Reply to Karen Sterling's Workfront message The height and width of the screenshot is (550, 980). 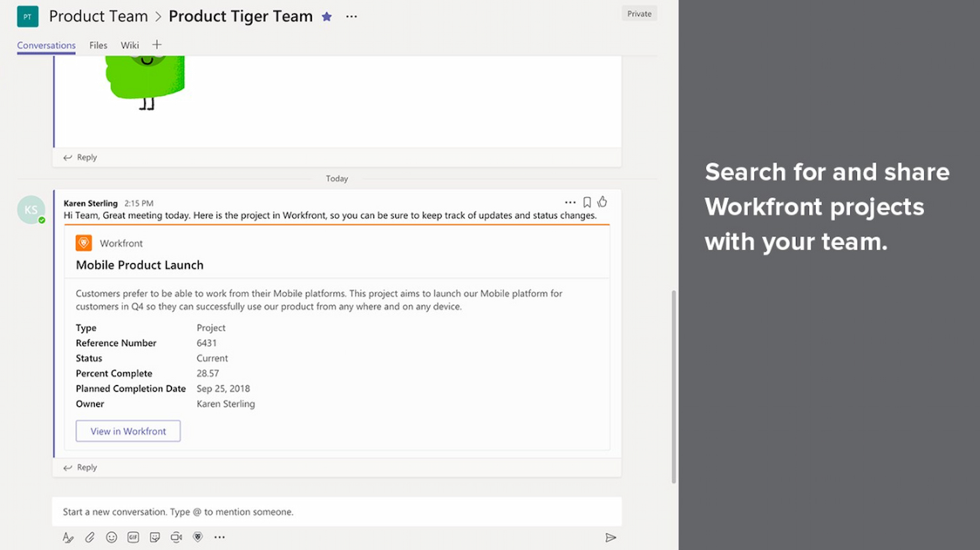point(80,467)
